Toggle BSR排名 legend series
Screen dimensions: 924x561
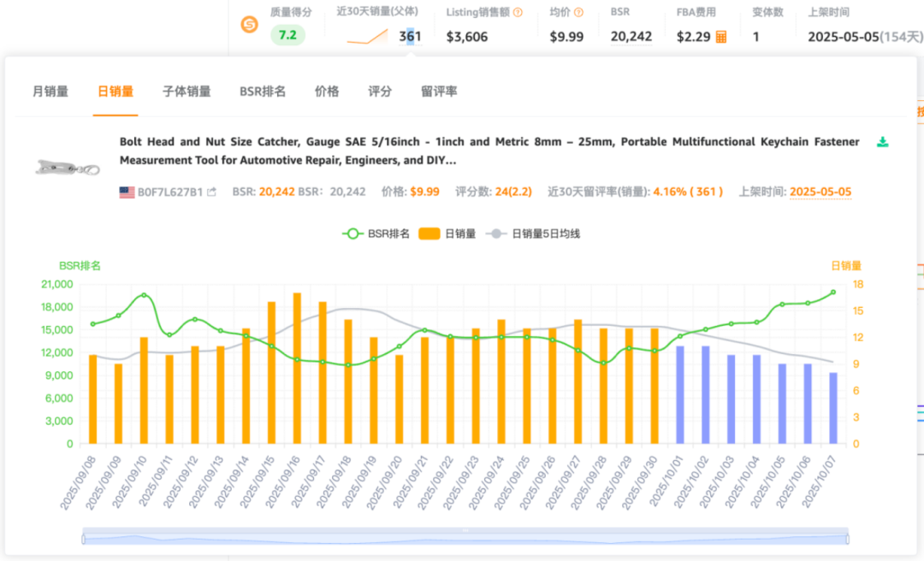pyautogui.click(x=376, y=233)
